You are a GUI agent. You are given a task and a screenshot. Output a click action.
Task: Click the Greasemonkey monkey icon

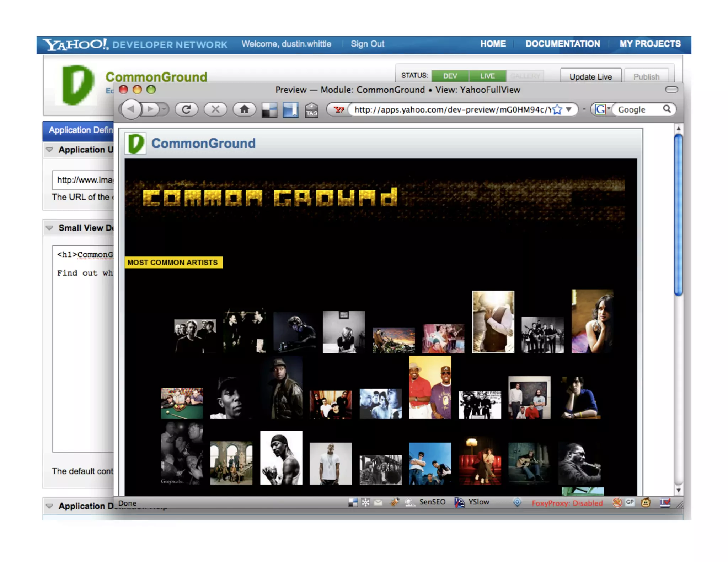(x=646, y=502)
